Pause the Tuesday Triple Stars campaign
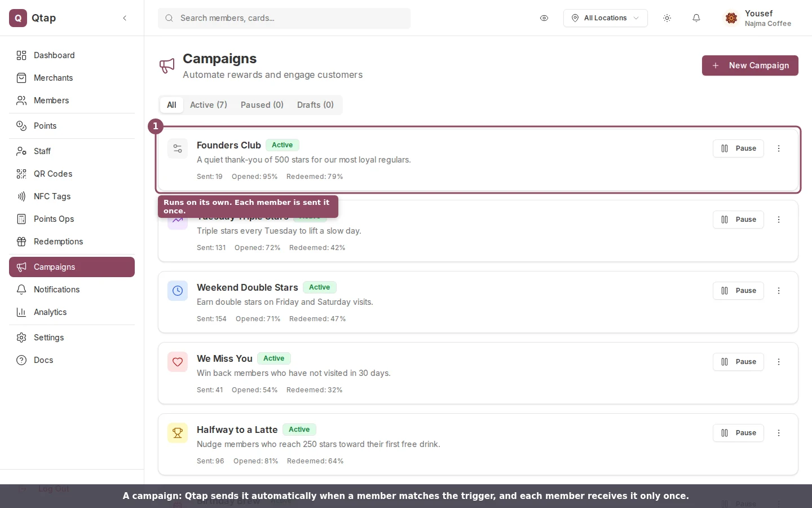The image size is (812, 508). pos(738,220)
